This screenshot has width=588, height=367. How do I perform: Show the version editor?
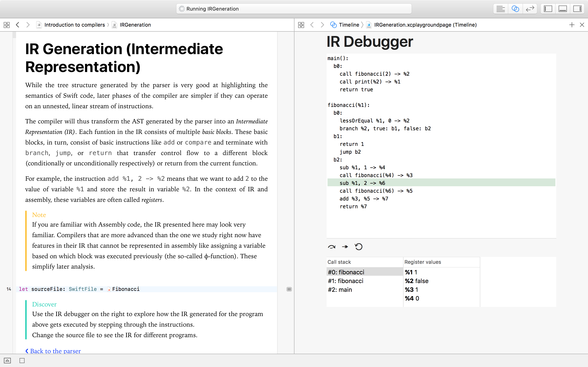530,9
